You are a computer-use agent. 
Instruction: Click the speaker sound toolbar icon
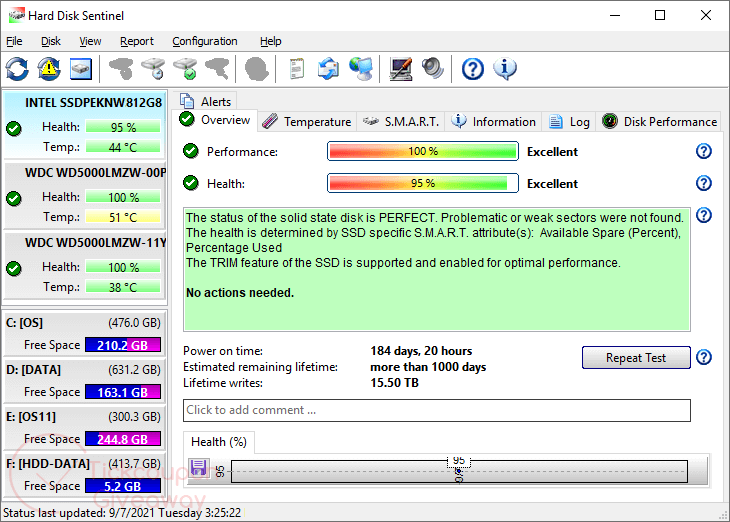pos(432,69)
